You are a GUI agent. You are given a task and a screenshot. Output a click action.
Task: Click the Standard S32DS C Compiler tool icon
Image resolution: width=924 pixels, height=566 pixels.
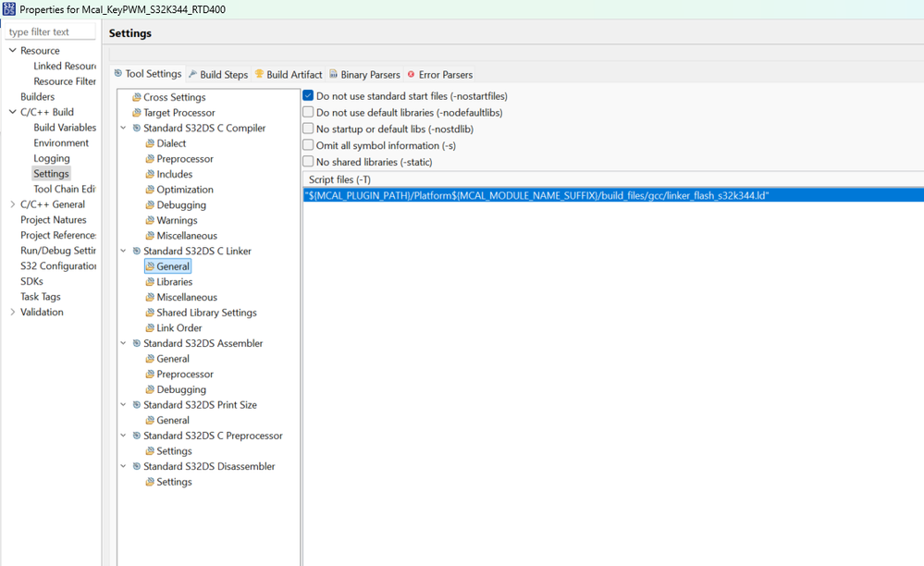tap(137, 128)
